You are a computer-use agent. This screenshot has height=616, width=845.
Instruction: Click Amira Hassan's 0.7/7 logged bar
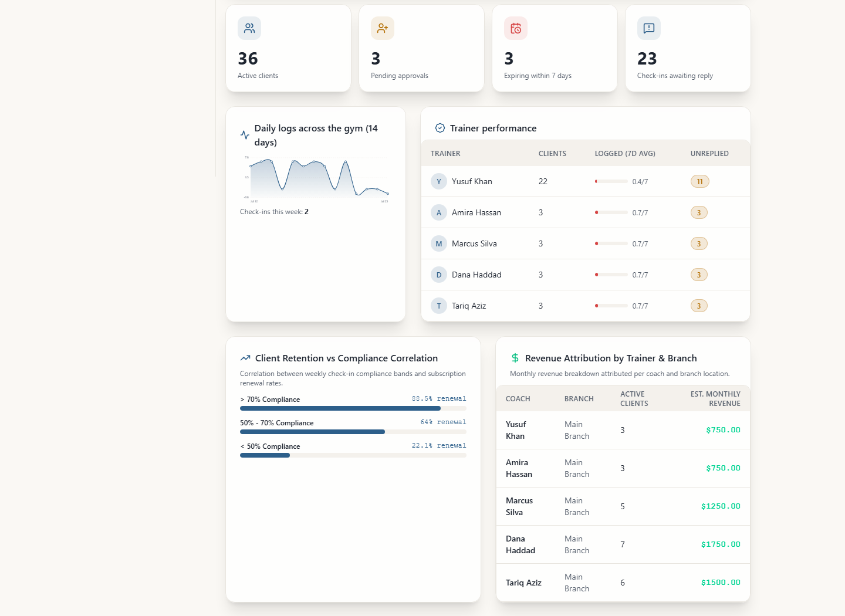(x=611, y=212)
